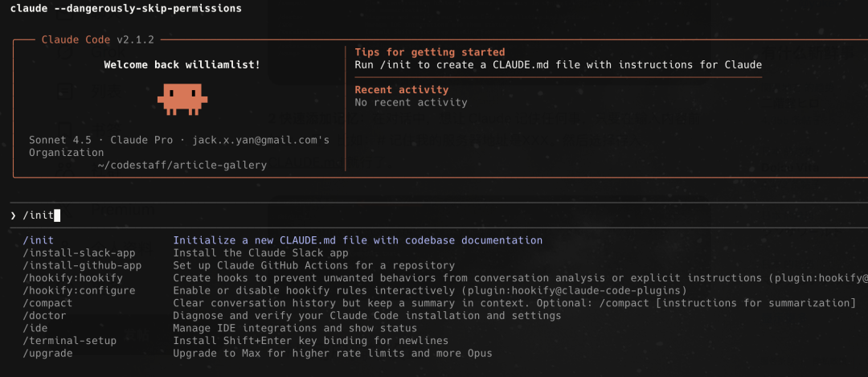This screenshot has height=377, width=868.
Task: Select /install-github-app from the suggestions
Action: (x=82, y=265)
